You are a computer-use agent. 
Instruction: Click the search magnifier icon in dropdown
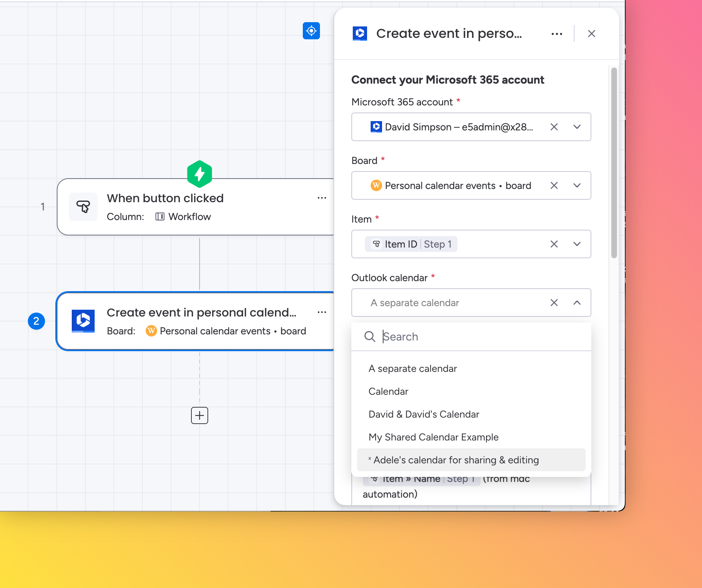coord(370,337)
